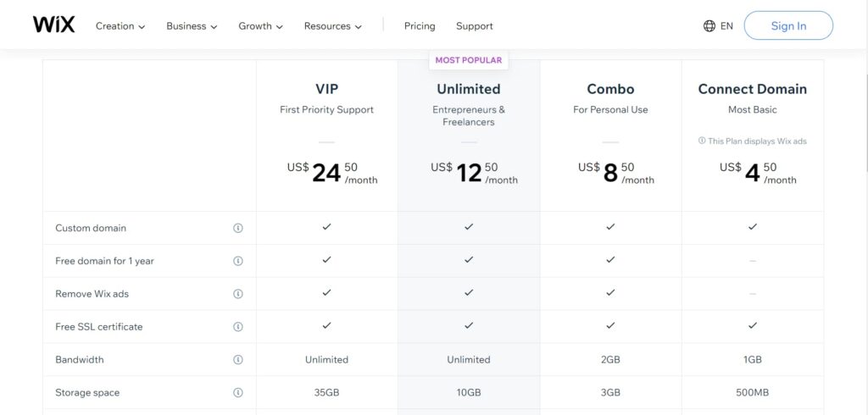This screenshot has height=415, width=868.
Task: Click the 'Remove Wix ads' feature label
Action: 92,294
